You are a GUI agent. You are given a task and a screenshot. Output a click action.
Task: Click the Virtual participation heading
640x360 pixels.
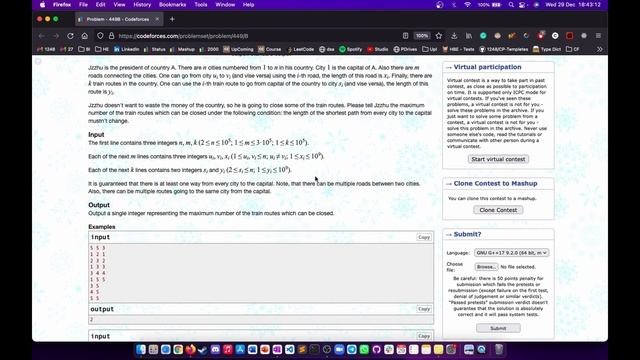point(487,67)
